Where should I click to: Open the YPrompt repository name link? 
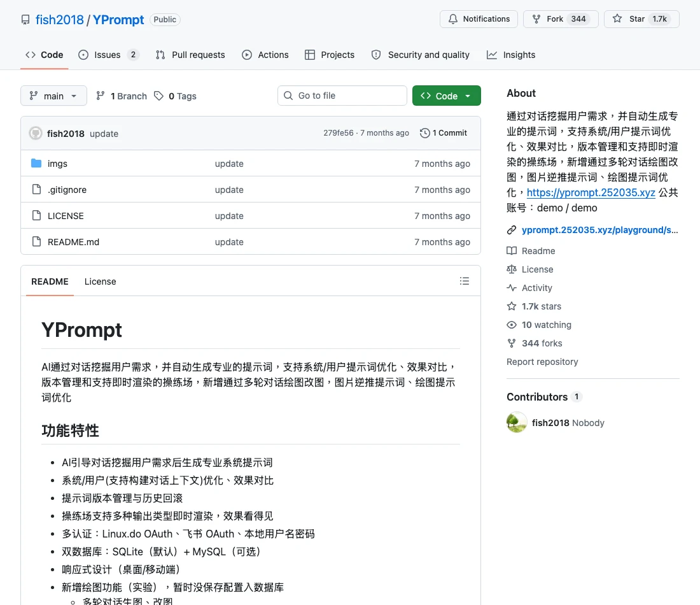(x=118, y=20)
